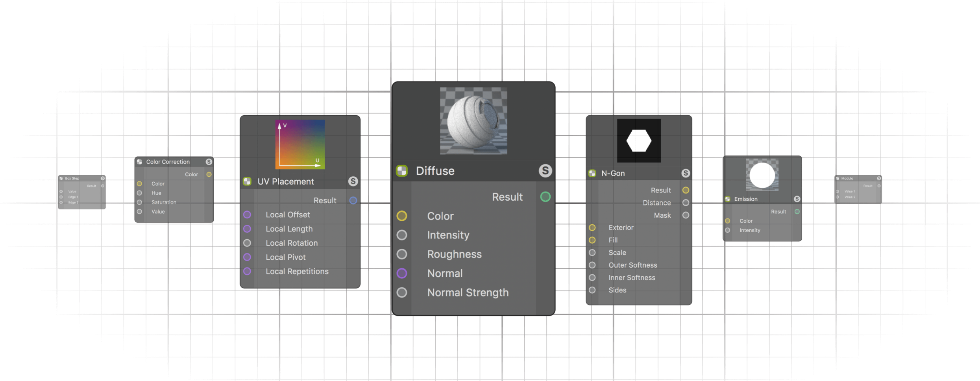Click the S icon on N-Gon node
Image resolution: width=980 pixels, height=381 pixels.
686,173
